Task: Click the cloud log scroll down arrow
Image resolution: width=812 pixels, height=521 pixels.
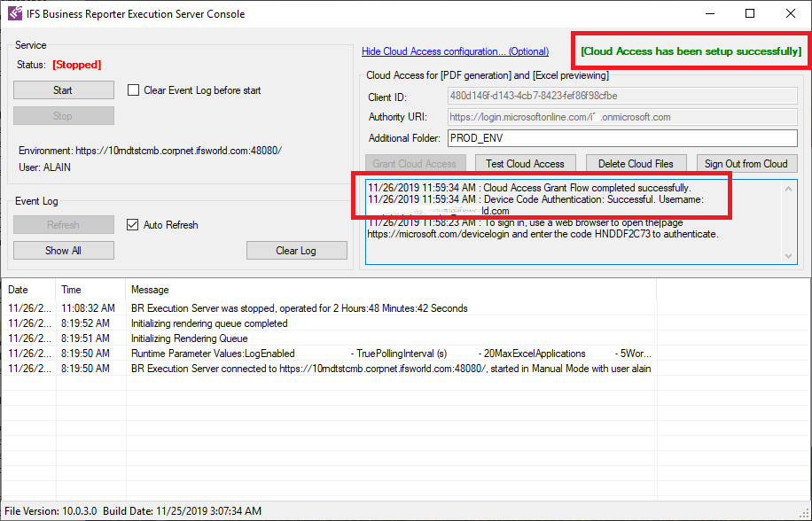Action: click(x=788, y=255)
